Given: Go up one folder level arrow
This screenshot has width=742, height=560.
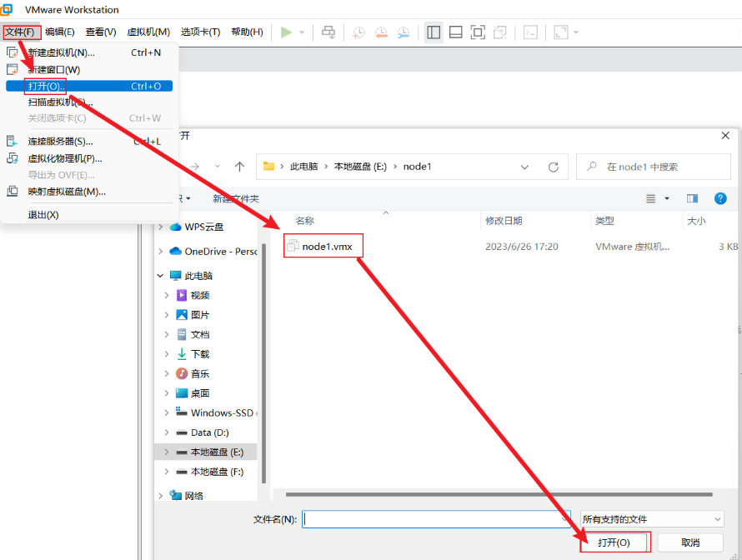Looking at the screenshot, I should point(239,167).
